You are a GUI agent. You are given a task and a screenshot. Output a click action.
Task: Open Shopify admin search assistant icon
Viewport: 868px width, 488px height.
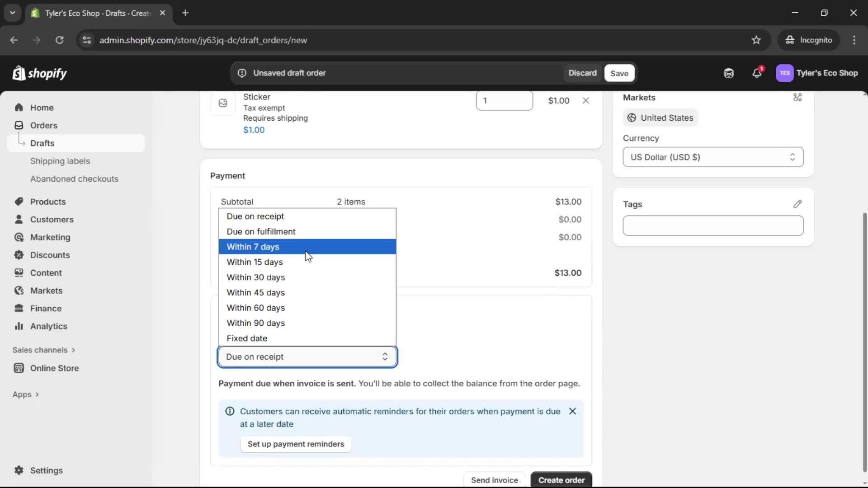[729, 73]
